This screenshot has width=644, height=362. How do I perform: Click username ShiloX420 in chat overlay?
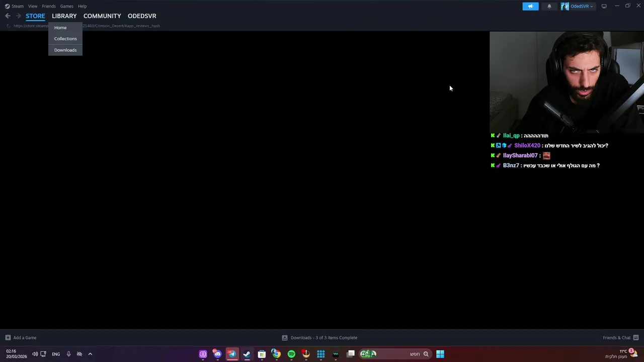(527, 146)
